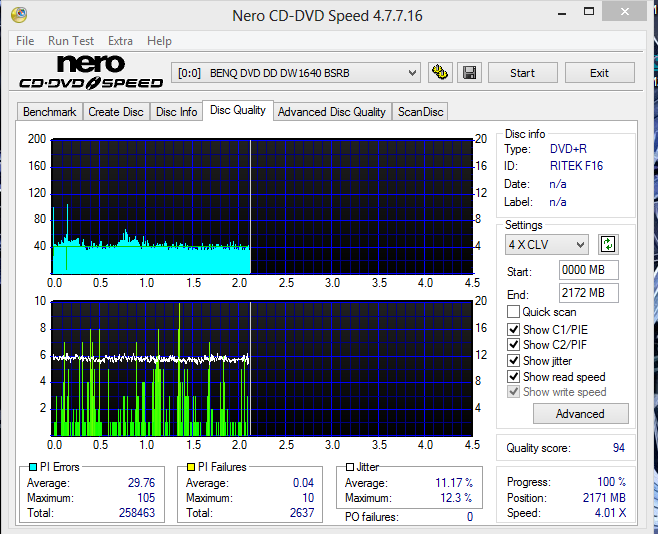Switch to the Create Disc tab

pos(116,112)
